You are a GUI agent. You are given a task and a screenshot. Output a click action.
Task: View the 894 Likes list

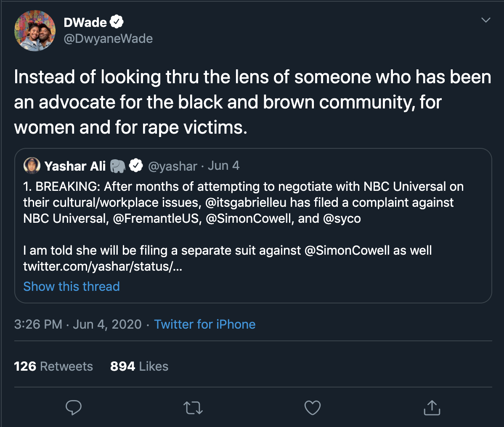139,366
